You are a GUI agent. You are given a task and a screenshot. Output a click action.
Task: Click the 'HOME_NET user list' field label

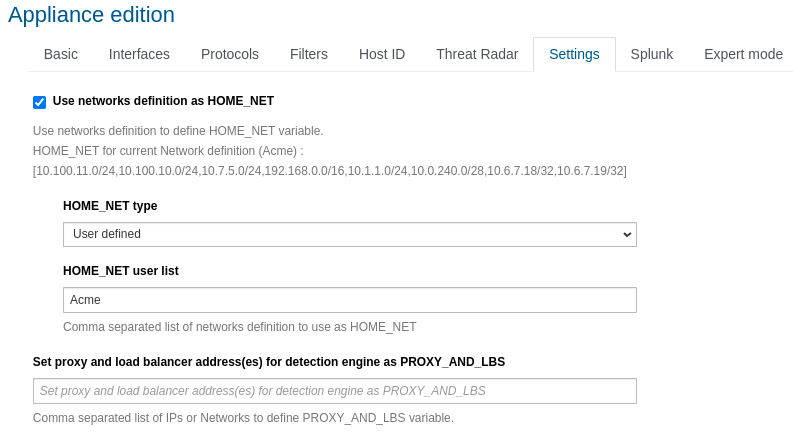[x=121, y=271]
